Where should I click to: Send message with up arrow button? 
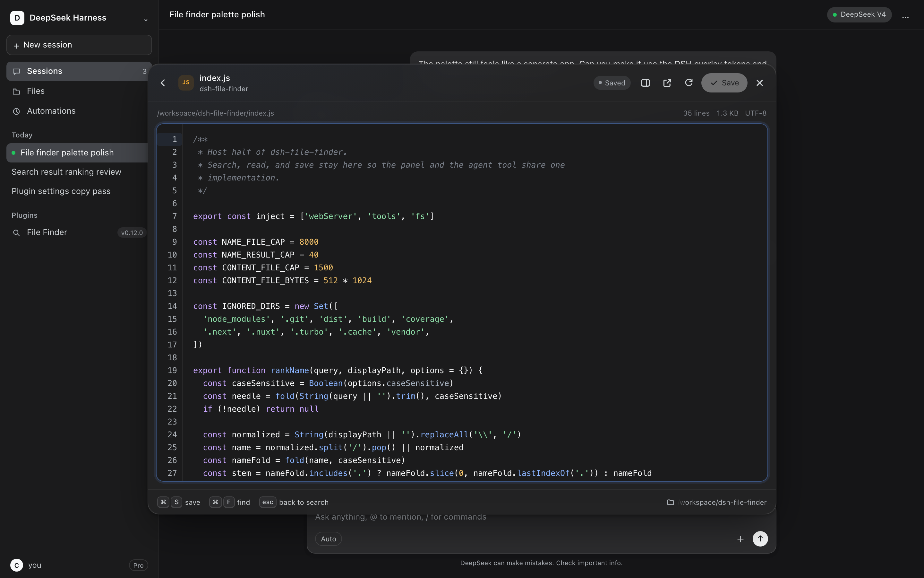(x=760, y=539)
